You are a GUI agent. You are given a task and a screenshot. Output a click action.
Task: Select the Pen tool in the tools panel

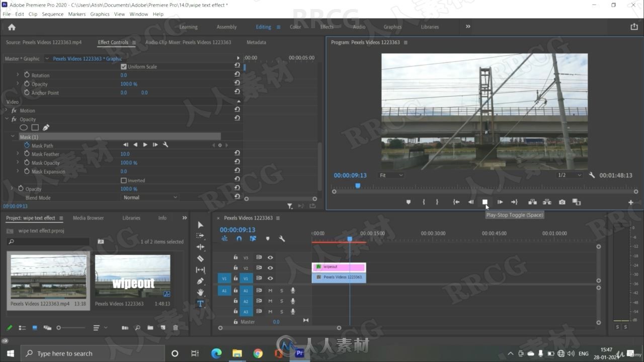point(200,281)
